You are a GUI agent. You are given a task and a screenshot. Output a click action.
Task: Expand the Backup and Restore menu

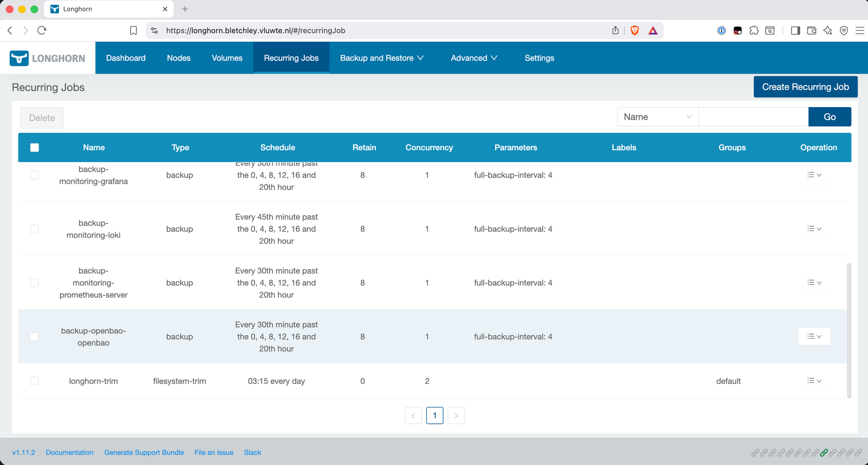[381, 58]
